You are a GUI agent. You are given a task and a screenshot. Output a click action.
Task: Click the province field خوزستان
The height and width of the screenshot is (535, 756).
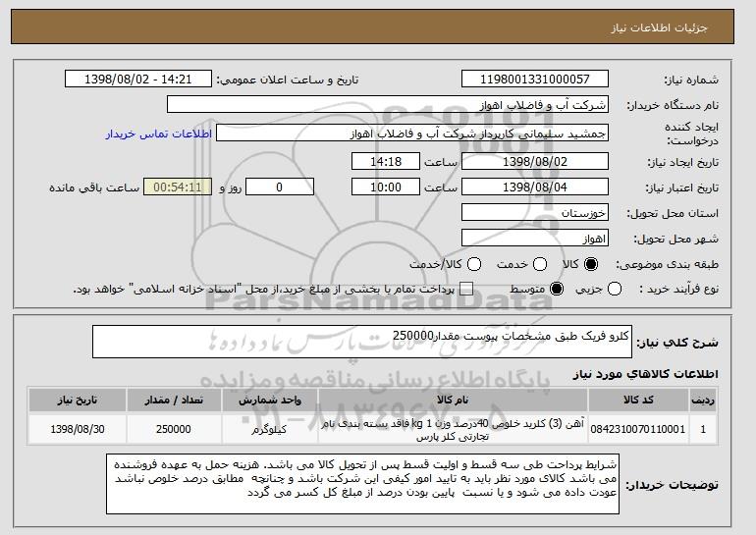coord(535,213)
